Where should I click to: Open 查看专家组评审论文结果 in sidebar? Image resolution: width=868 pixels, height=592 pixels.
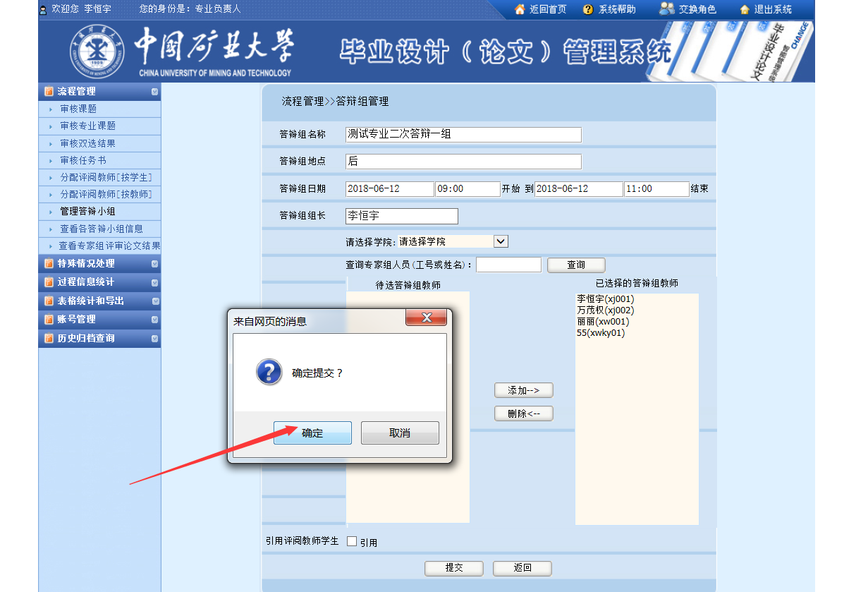pos(109,246)
